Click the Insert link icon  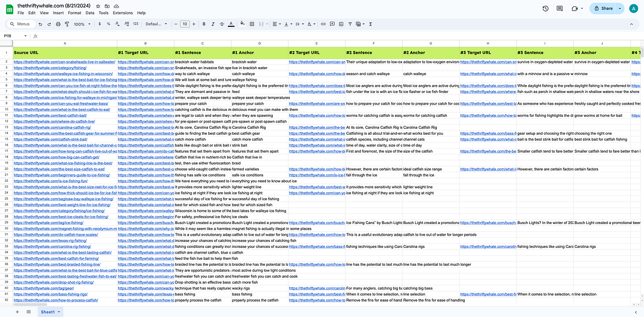(323, 24)
